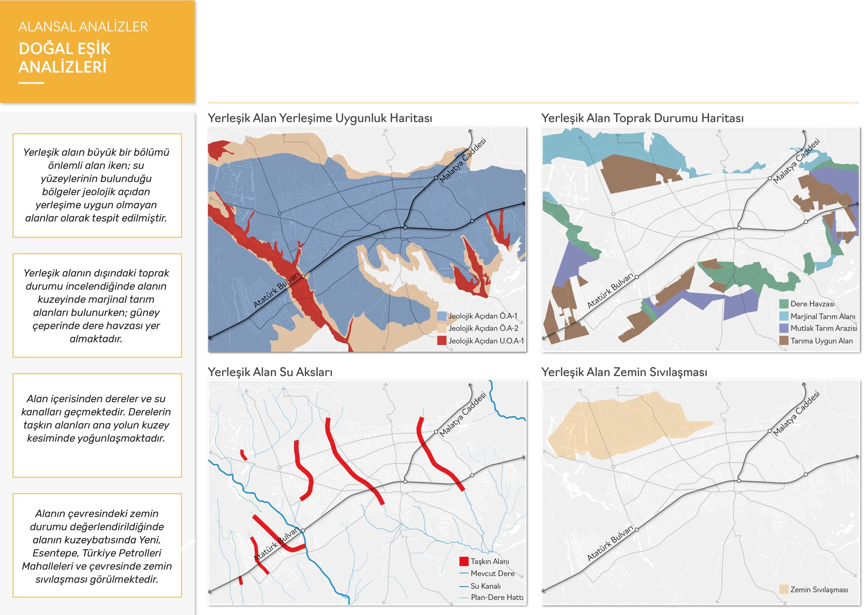The width and height of the screenshot is (868, 615).
Task: Click the Yerleşik Alan Su Aksları title
Action: tap(270, 372)
